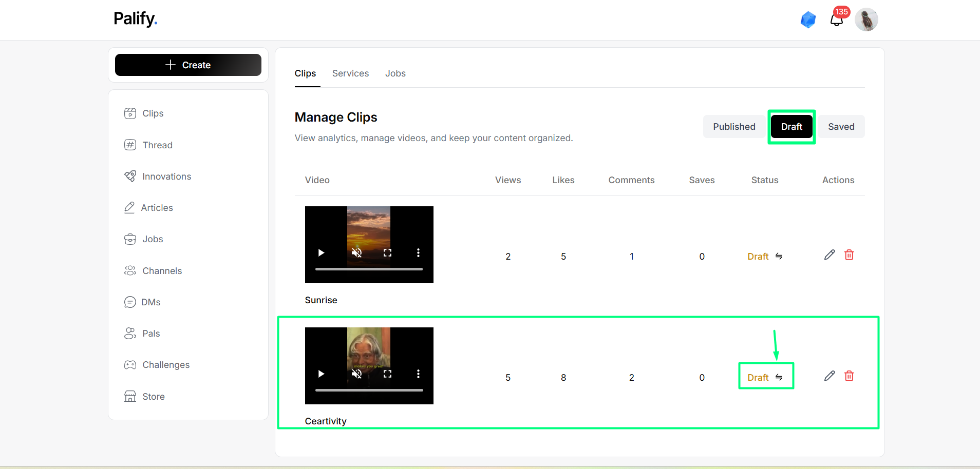Go to Challenges in the sidebar
This screenshot has width=980, height=469.
coord(157,365)
